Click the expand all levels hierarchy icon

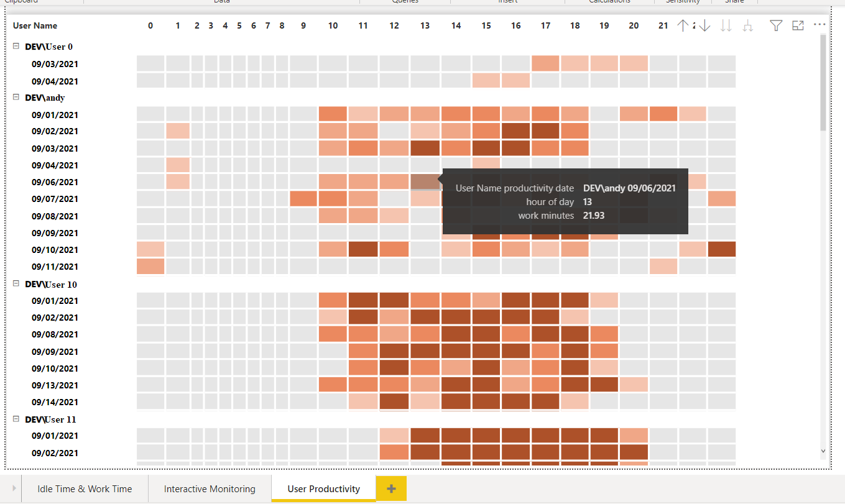pyautogui.click(x=748, y=25)
